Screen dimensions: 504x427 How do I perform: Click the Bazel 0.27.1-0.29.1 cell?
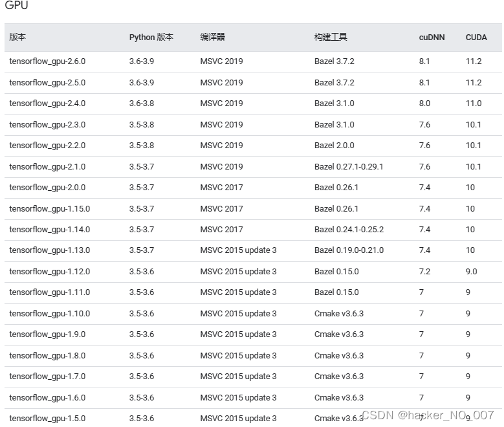349,167
